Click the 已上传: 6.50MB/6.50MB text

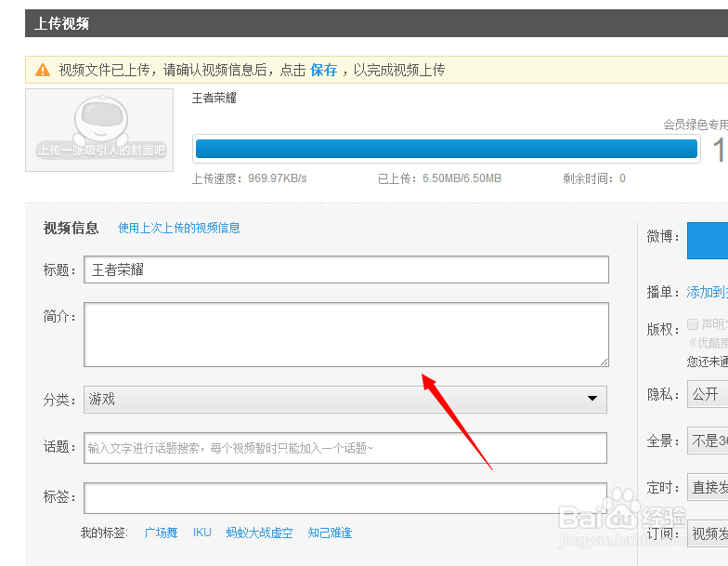click(x=440, y=178)
